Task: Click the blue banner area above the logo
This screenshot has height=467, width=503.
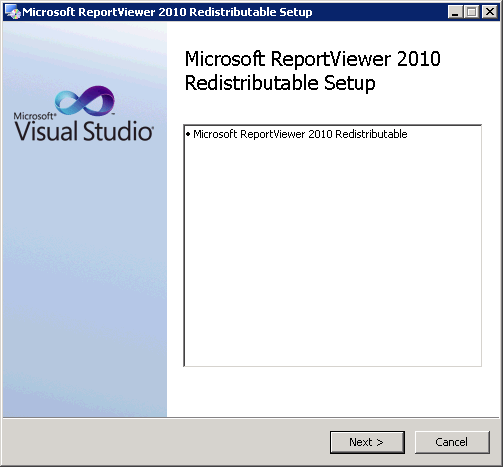Action: pyautogui.click(x=85, y=52)
